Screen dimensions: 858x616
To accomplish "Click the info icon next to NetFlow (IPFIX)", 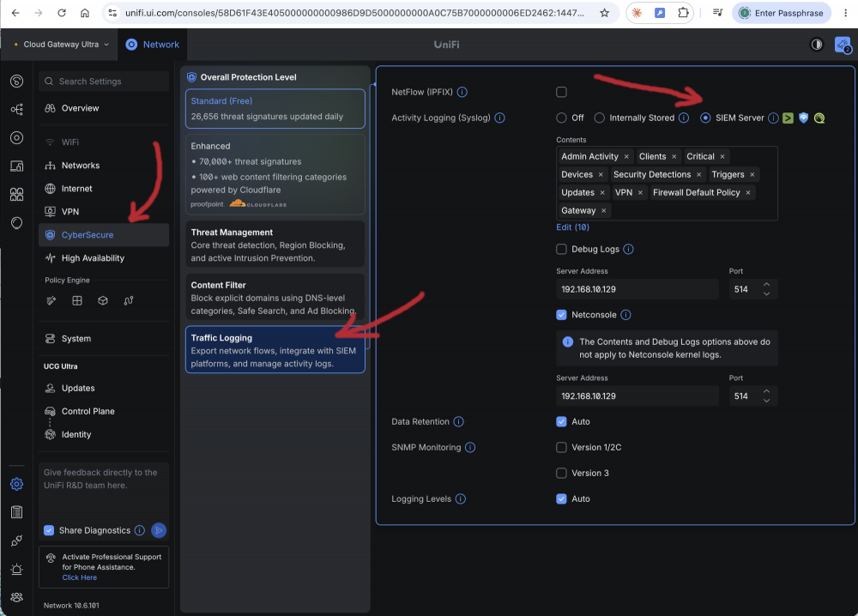I will (462, 92).
